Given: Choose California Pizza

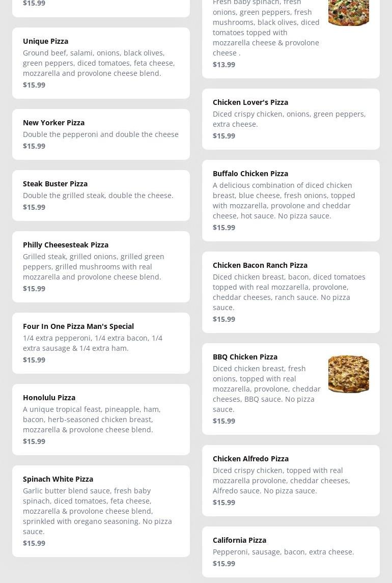Looking at the screenshot, I should 291,551.
